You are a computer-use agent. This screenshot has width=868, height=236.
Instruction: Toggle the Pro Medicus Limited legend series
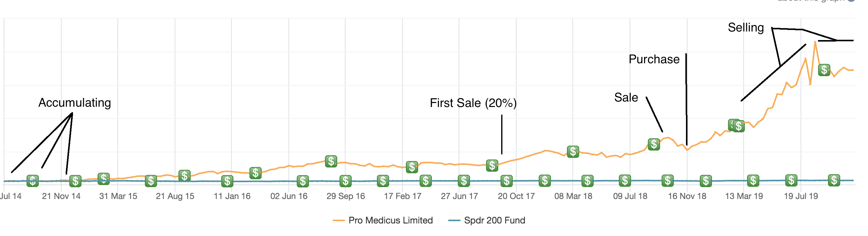pyautogui.click(x=390, y=220)
